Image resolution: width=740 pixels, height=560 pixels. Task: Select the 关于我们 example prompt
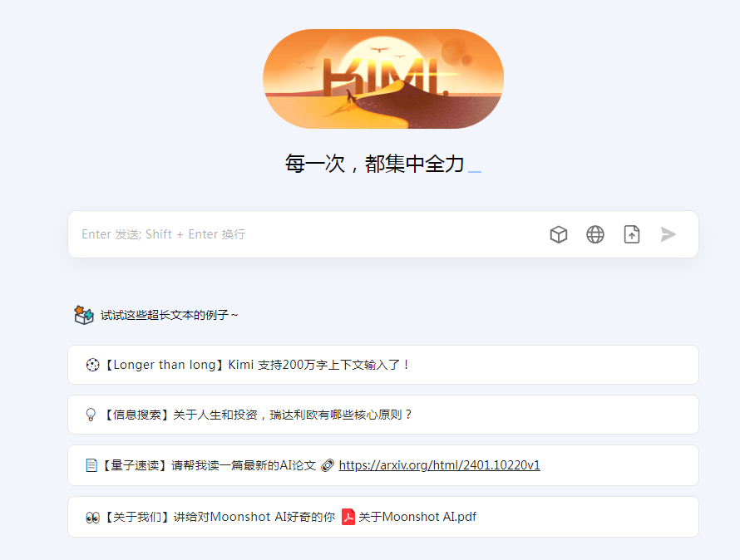tap(383, 517)
